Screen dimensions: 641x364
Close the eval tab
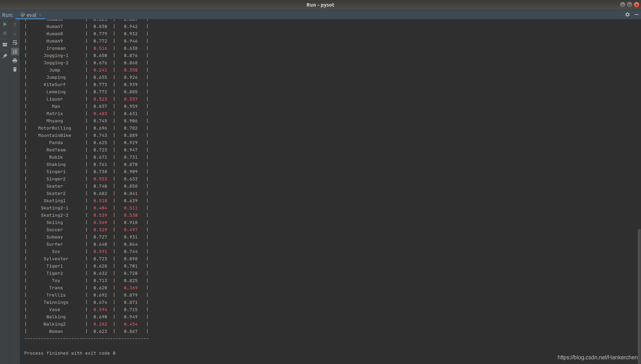pyautogui.click(x=40, y=15)
